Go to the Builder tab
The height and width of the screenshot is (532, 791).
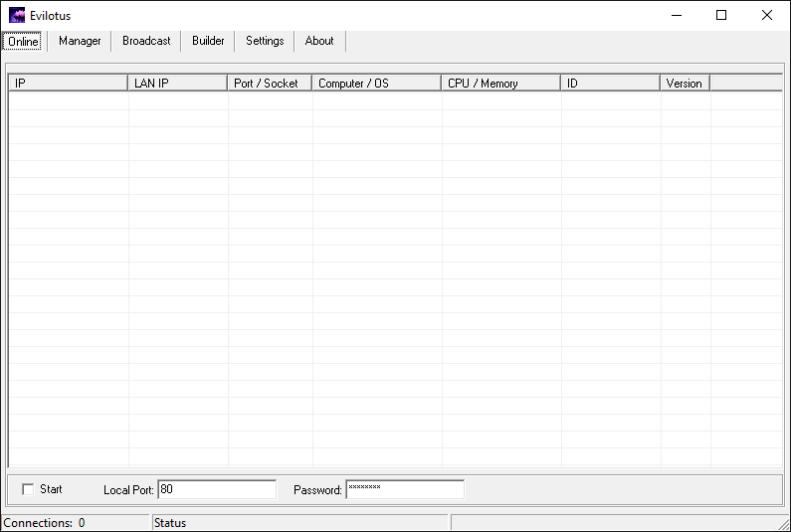coord(208,42)
